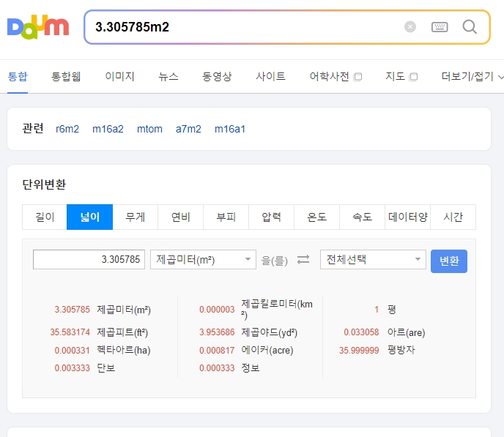Open the 동영상 tab
This screenshot has height=437, width=504.
pyautogui.click(x=217, y=76)
